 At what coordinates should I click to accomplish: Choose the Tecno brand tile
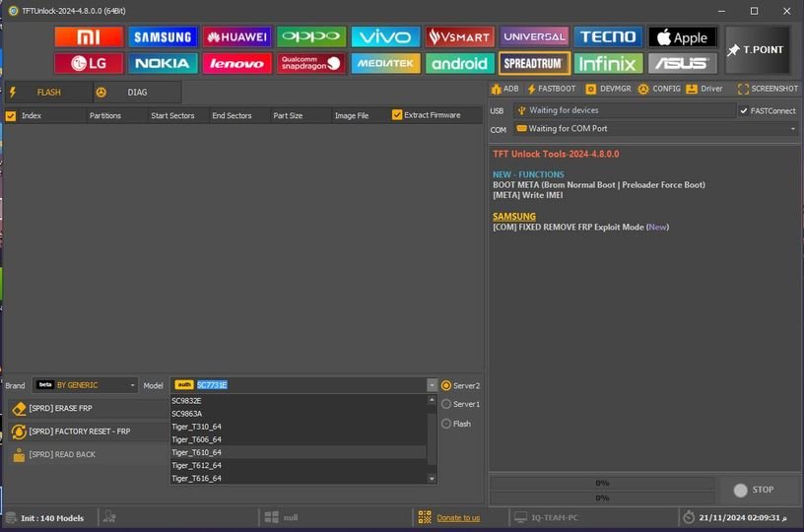(608, 36)
